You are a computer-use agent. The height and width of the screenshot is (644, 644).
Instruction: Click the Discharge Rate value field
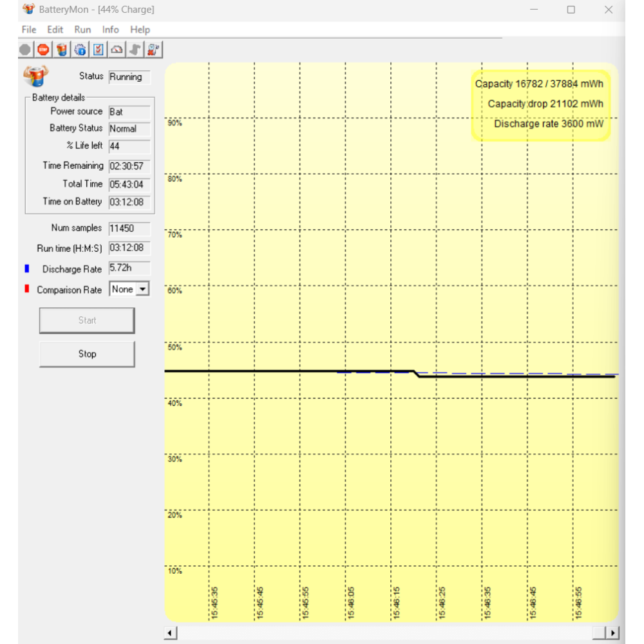129,269
